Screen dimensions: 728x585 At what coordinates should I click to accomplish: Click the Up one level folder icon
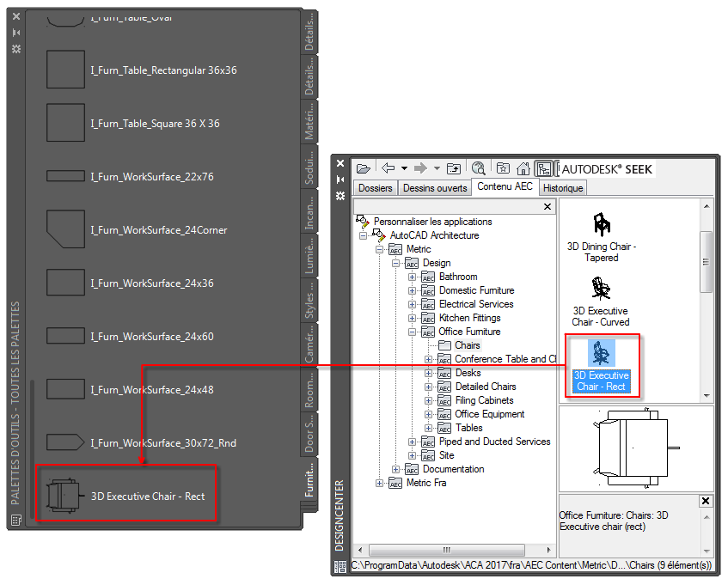pos(454,168)
